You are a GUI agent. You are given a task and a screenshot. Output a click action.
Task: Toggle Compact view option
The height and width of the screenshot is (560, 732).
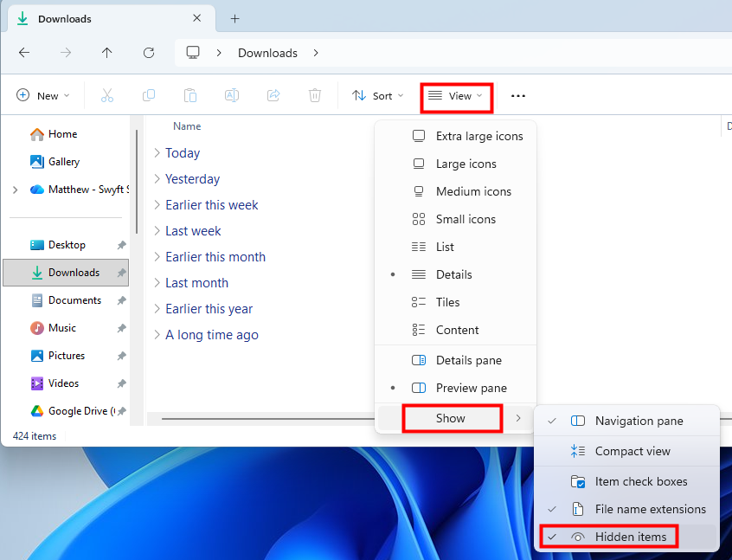click(x=626, y=451)
